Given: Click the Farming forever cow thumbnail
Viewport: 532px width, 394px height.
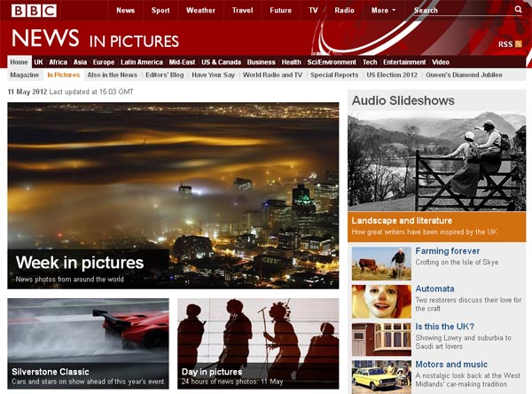Looking at the screenshot, I should [381, 264].
